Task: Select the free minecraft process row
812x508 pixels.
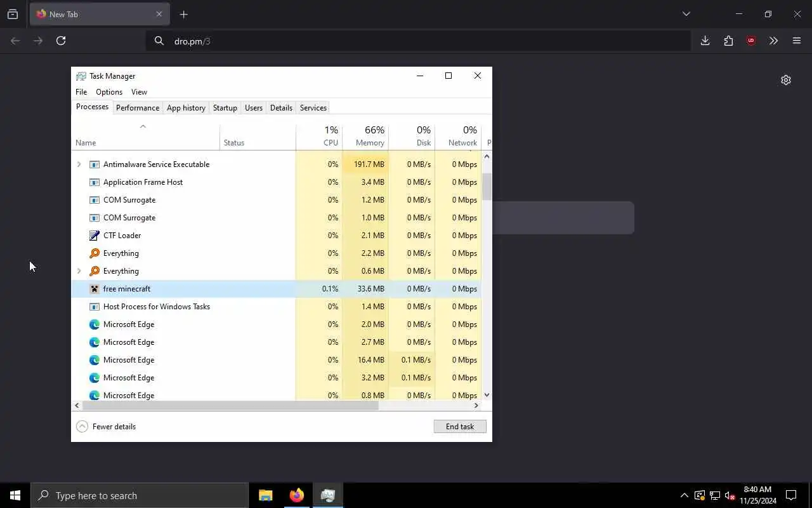Action: coord(277,289)
